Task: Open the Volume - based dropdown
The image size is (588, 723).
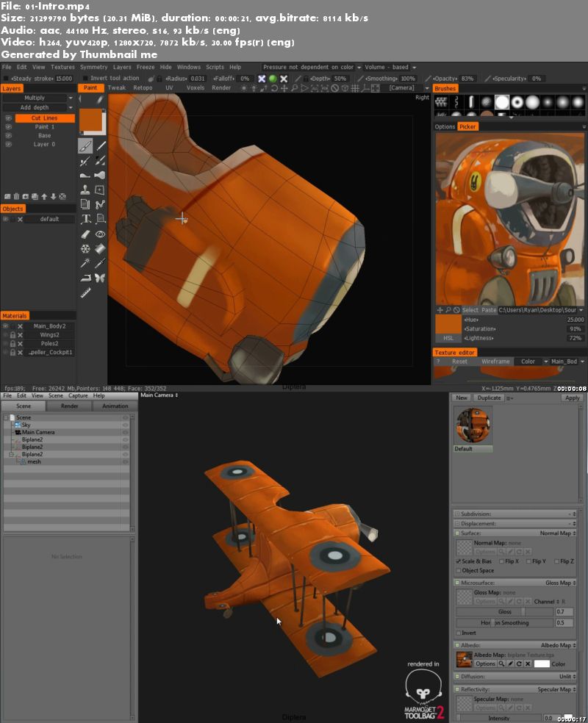Action: coord(390,68)
